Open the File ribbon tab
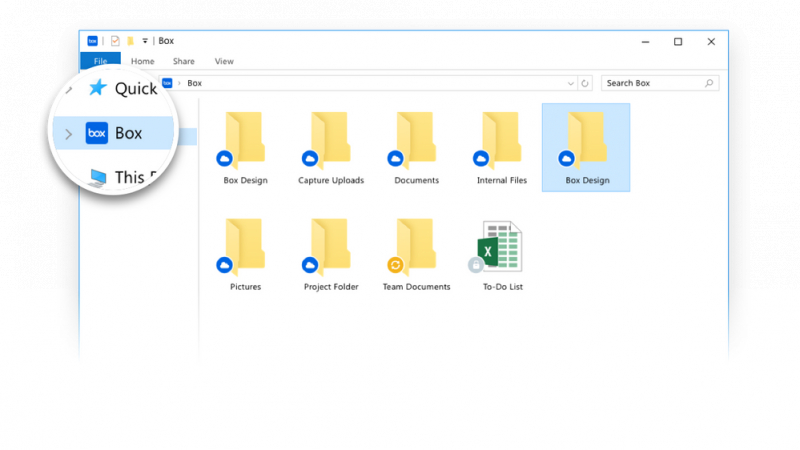This screenshot has height=450, width=800. (101, 61)
